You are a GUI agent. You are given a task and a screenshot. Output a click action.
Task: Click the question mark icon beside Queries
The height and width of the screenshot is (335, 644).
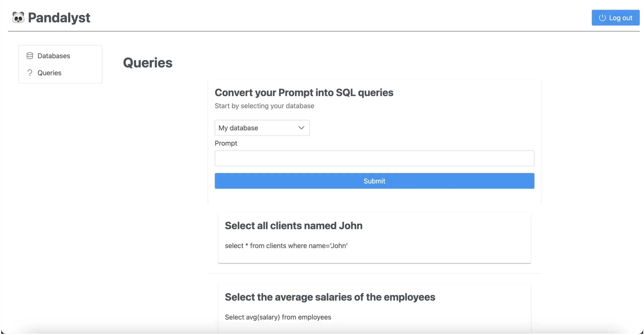(30, 73)
